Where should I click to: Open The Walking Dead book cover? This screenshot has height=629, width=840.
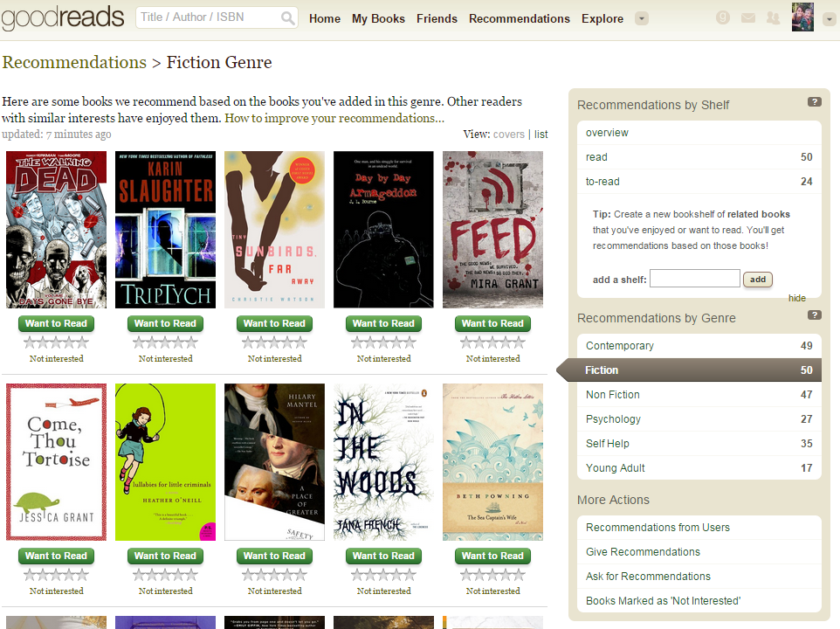coord(56,229)
